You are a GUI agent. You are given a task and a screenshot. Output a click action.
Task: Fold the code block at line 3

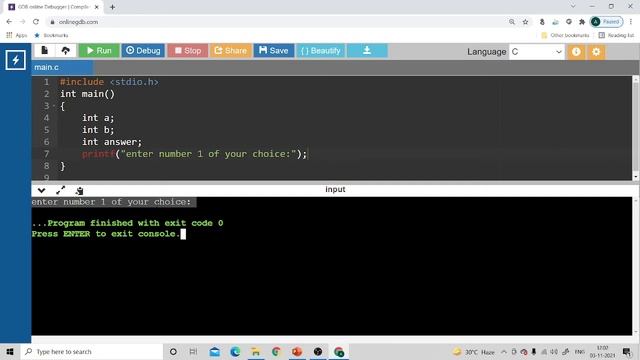(54, 106)
